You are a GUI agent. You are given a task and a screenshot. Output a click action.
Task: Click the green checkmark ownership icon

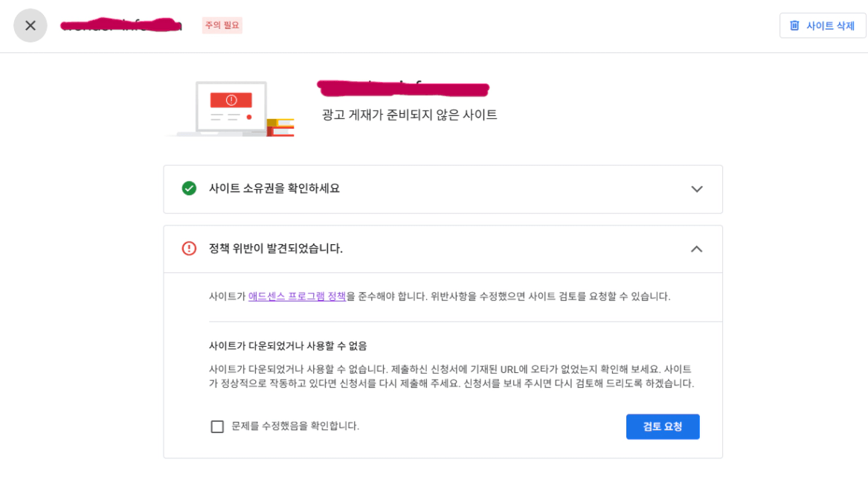[189, 188]
